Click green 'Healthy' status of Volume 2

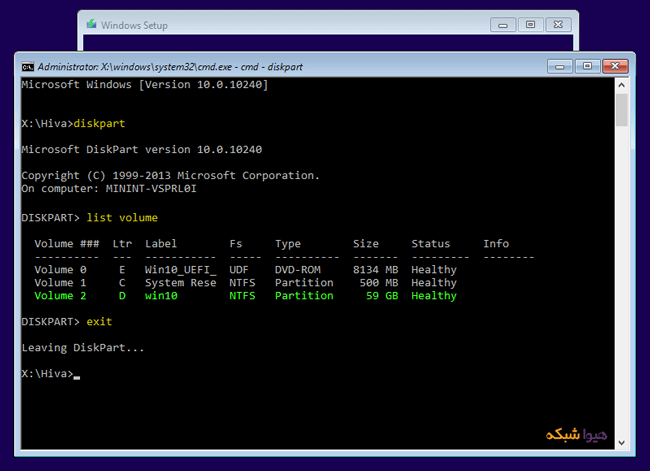(x=434, y=296)
